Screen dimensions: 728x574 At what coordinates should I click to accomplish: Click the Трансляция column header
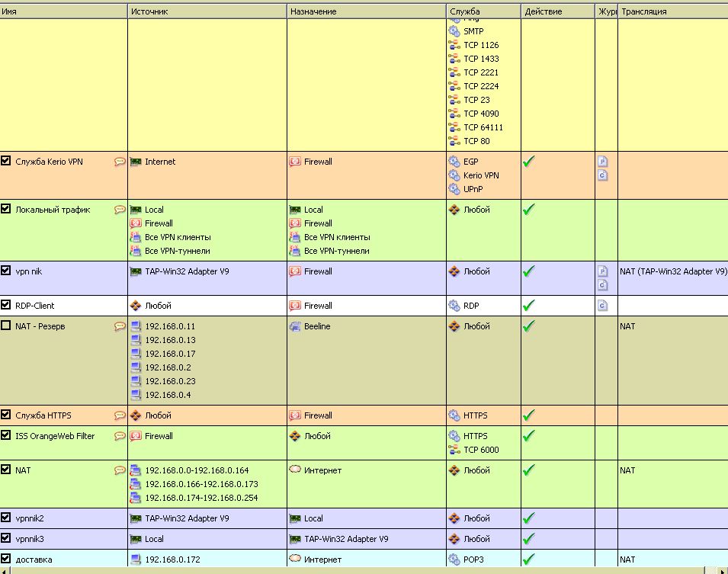click(x=673, y=11)
